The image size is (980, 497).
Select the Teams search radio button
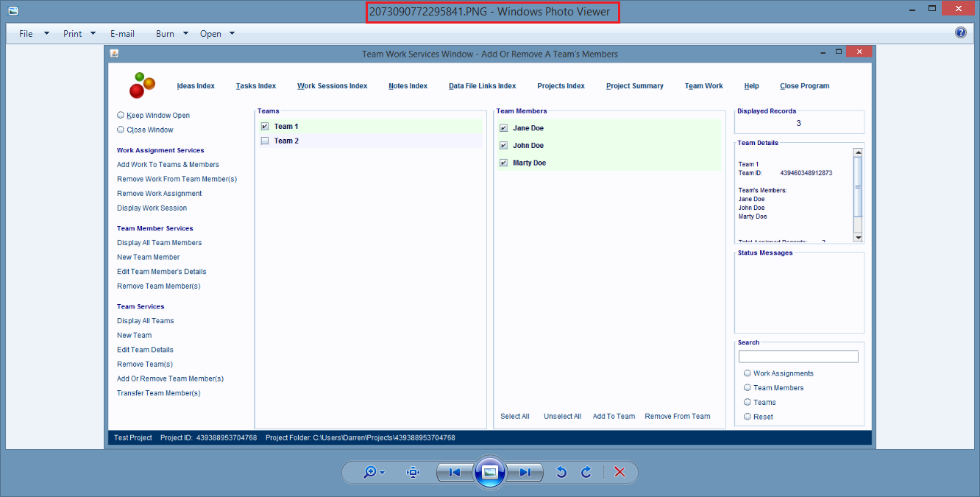[x=748, y=402]
